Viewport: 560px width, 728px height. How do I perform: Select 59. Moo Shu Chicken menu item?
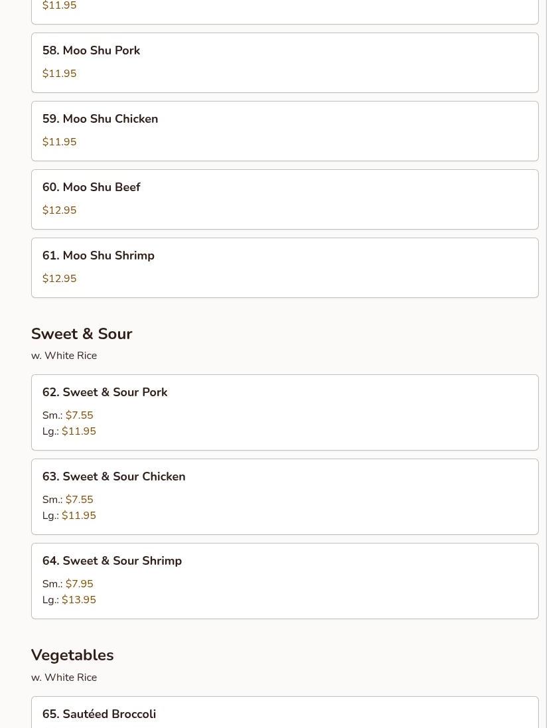click(285, 131)
